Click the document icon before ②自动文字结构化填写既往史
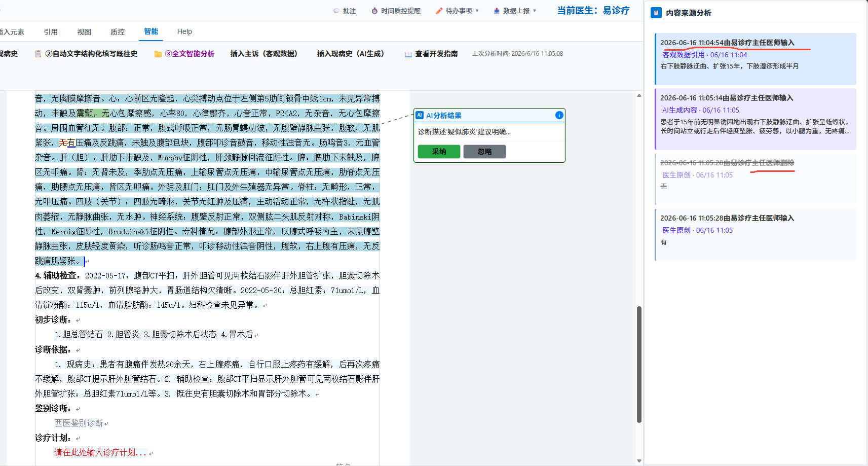 coord(38,54)
